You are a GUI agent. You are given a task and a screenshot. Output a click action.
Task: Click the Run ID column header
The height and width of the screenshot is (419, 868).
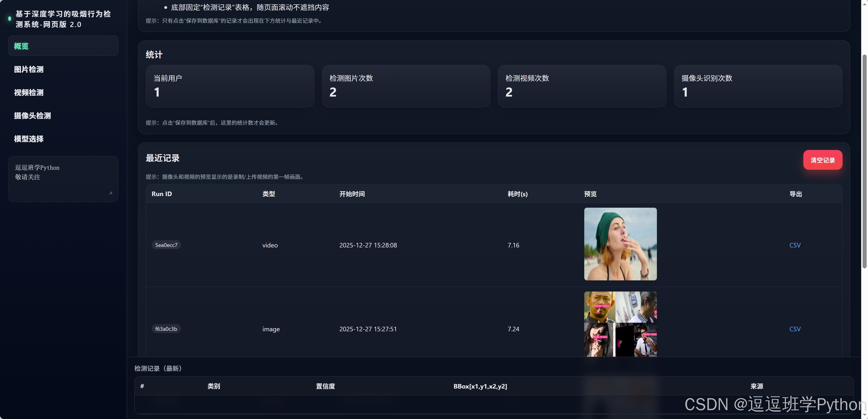click(162, 194)
